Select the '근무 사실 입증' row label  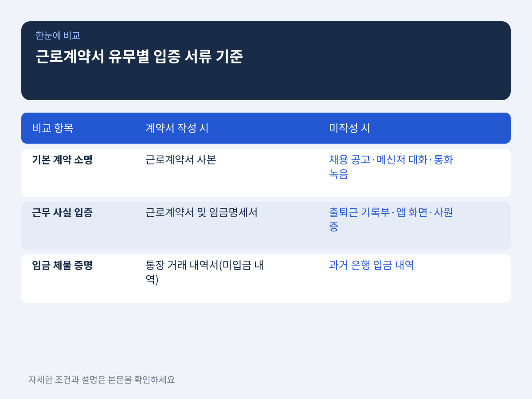[x=62, y=212]
